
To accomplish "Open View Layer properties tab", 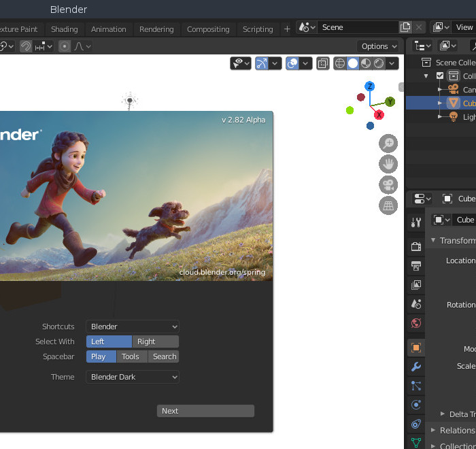I will [416, 284].
